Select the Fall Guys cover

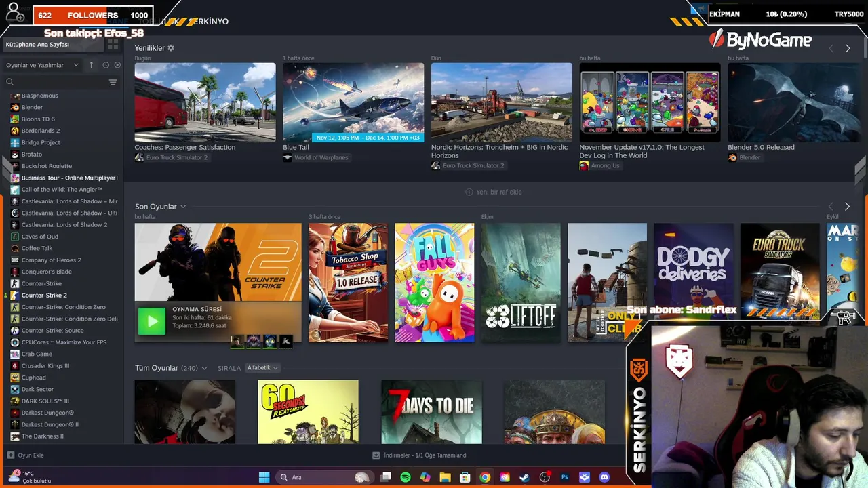pyautogui.click(x=435, y=283)
